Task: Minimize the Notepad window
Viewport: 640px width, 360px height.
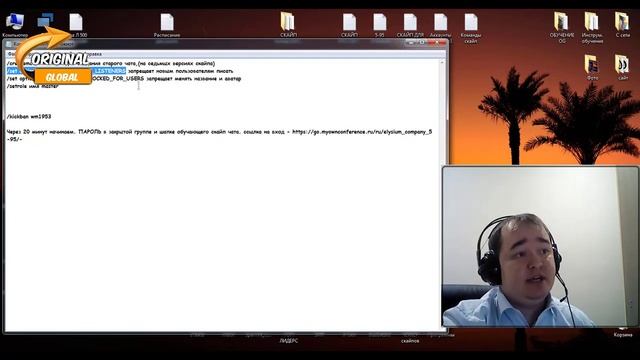Action: [412, 42]
